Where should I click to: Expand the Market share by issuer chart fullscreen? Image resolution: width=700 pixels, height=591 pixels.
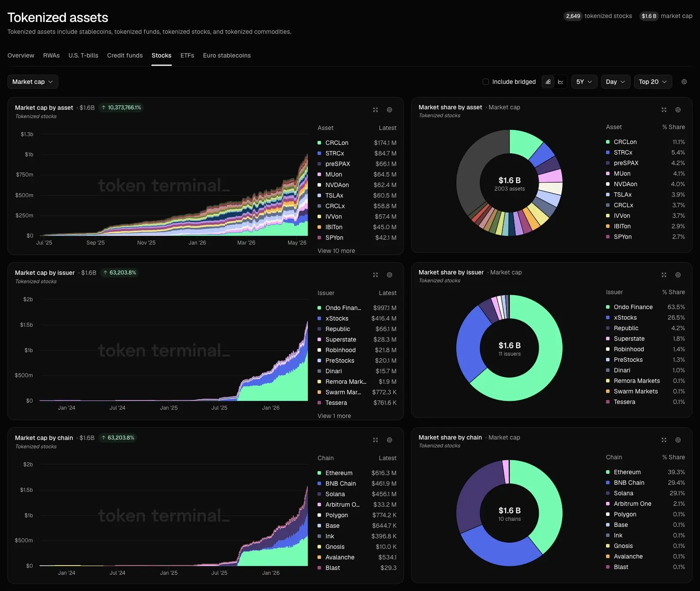(664, 275)
